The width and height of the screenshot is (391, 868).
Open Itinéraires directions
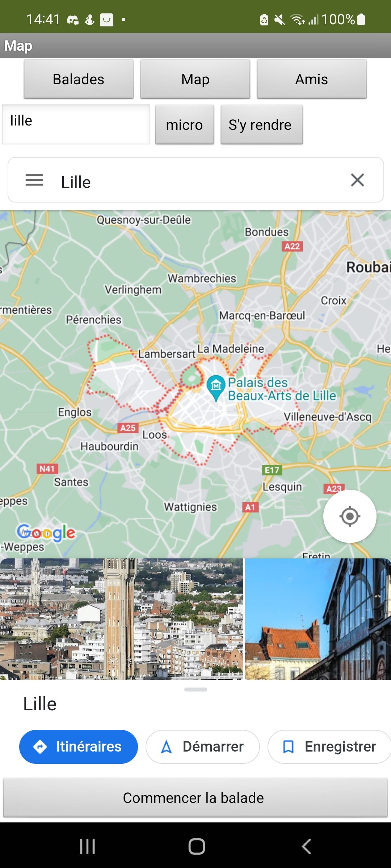click(79, 746)
